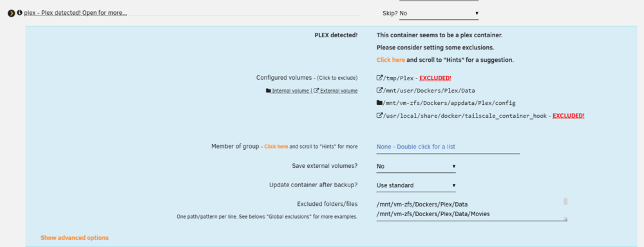Viewport: 644px width, 247px height.
Task: Click the Plex container logo icon
Action: 12,13
